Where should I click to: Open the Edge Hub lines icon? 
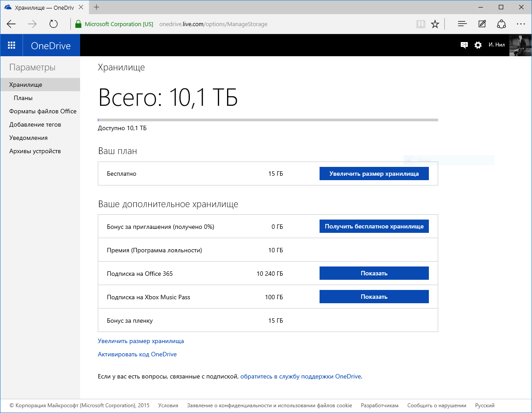pos(463,24)
